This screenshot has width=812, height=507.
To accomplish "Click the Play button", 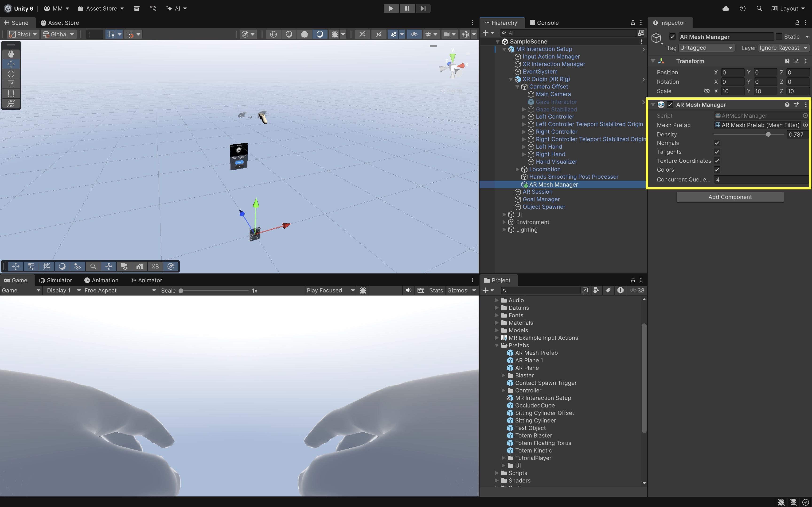I will click(390, 8).
